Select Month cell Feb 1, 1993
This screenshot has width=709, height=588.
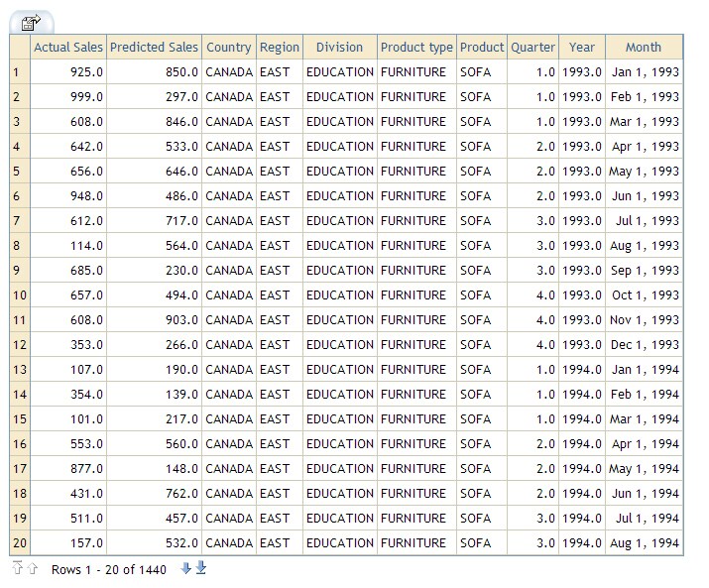pos(644,97)
